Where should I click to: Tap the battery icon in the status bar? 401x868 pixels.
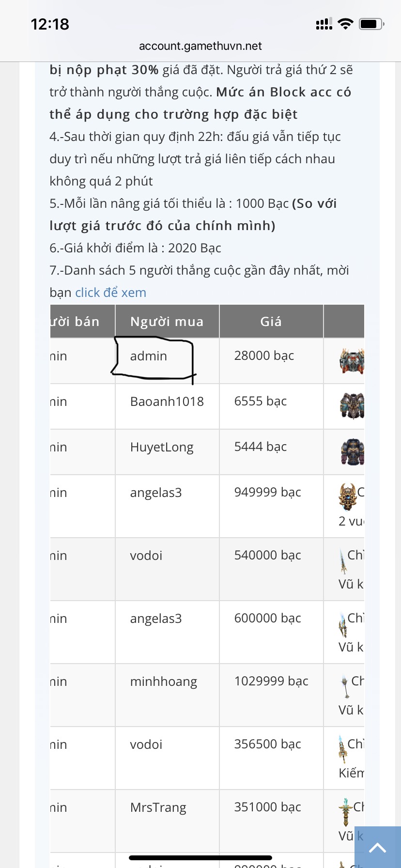pos(371,24)
